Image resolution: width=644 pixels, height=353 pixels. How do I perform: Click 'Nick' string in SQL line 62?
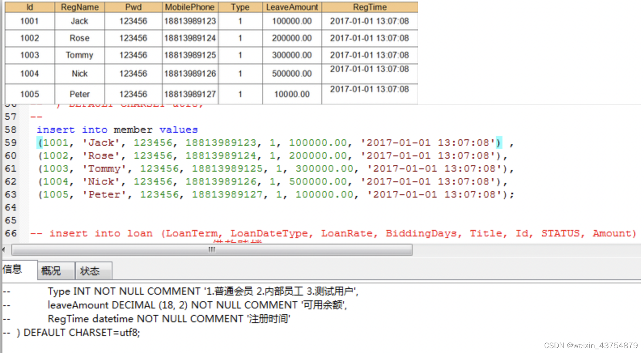(x=101, y=181)
